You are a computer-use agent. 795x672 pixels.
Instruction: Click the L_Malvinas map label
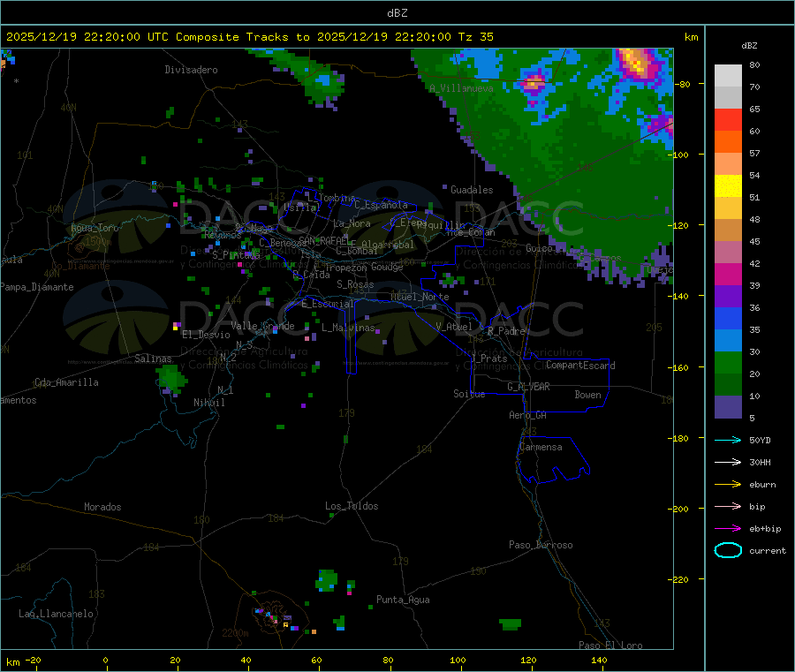click(348, 328)
